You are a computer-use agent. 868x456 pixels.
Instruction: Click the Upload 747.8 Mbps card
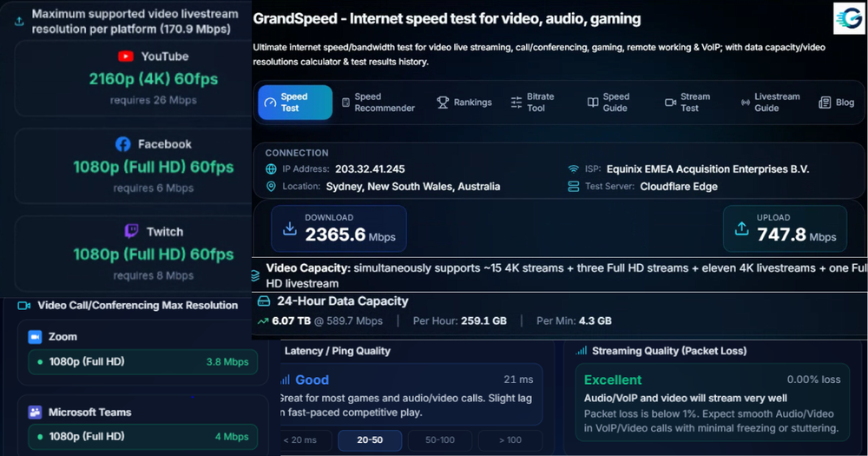[785, 228]
